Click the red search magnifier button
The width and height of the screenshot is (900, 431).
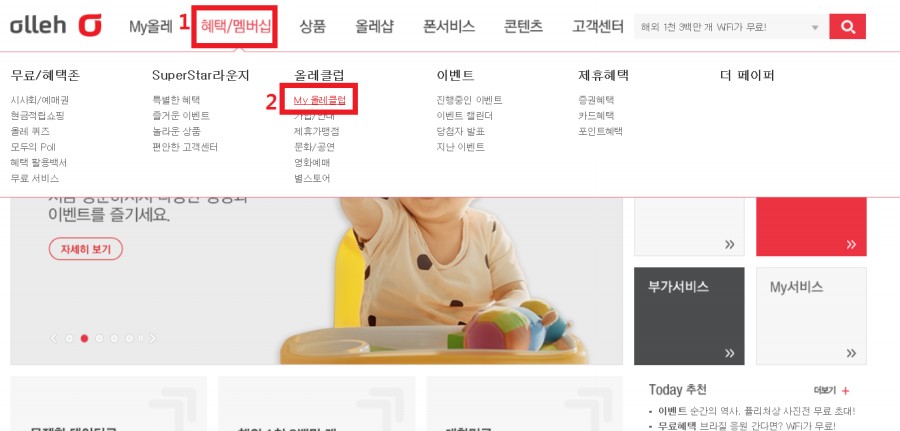point(847,26)
